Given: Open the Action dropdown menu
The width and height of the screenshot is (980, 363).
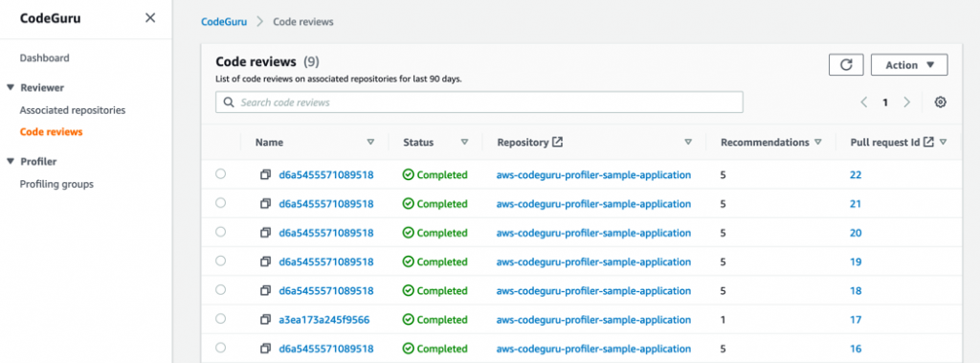Looking at the screenshot, I should [x=909, y=65].
